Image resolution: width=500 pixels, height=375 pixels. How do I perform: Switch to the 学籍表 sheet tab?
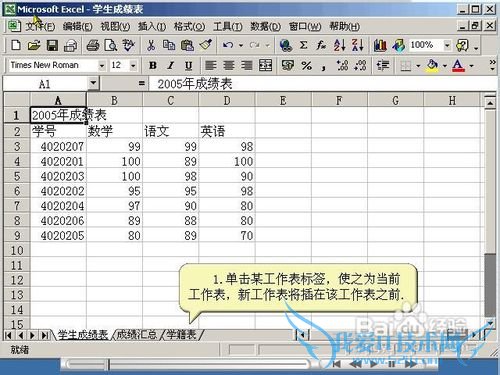pyautogui.click(x=181, y=334)
